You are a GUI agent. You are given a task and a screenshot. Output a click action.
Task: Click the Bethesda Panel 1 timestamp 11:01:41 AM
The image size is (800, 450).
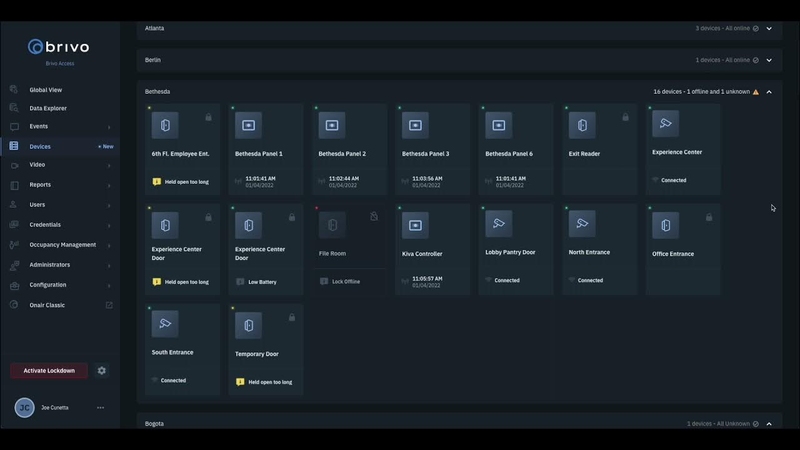coord(260,179)
